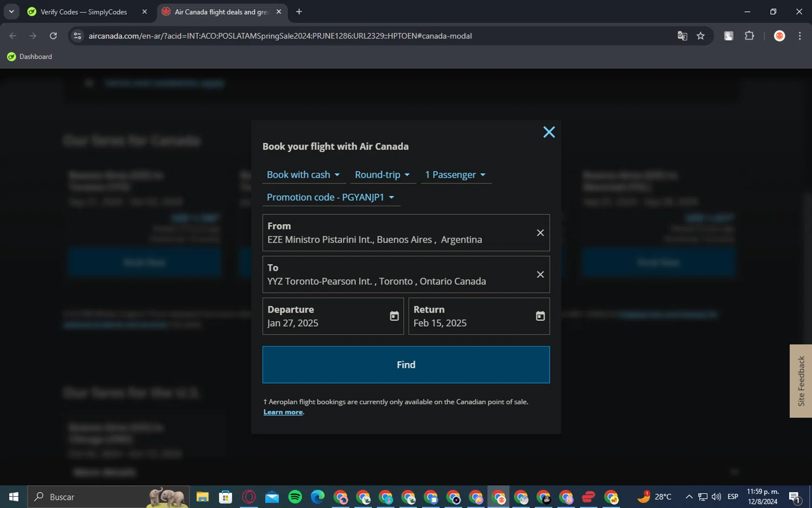Open File Explorer from the taskbar
Viewport: 812px width, 508px height.
[202, 497]
